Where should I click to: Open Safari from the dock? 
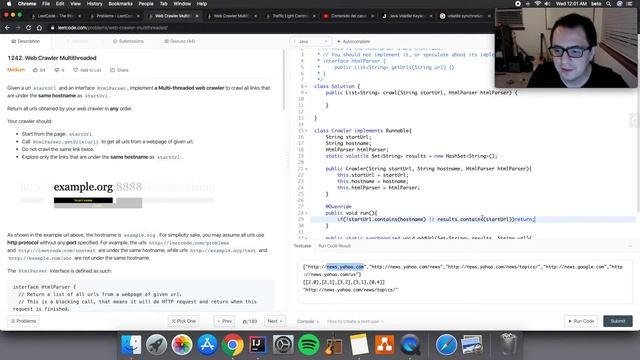click(446, 345)
